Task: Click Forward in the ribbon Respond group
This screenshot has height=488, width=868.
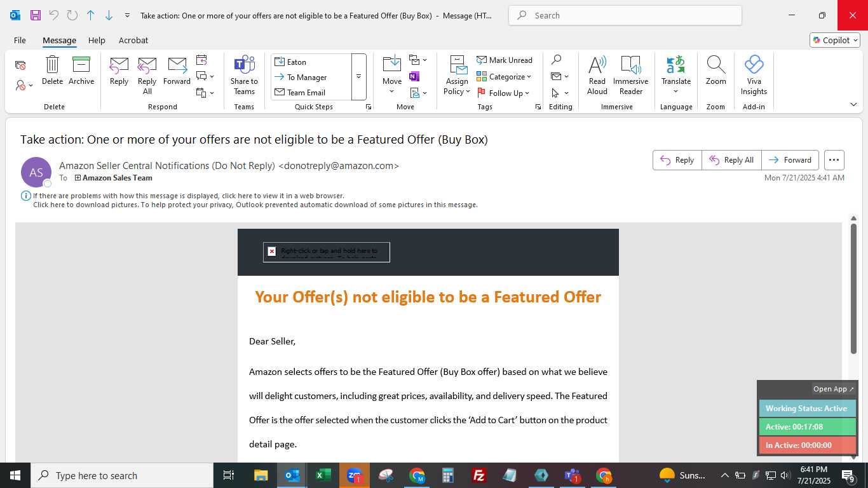Action: [x=177, y=71]
